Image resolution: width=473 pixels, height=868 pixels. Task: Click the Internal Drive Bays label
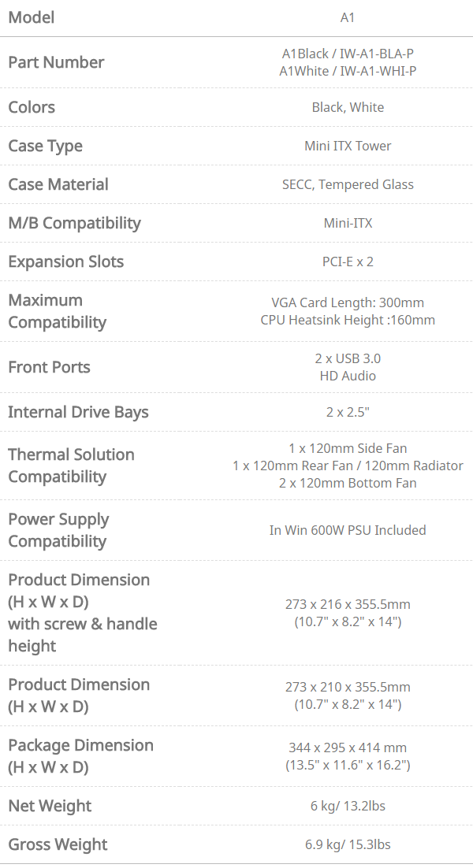pyautogui.click(x=78, y=412)
